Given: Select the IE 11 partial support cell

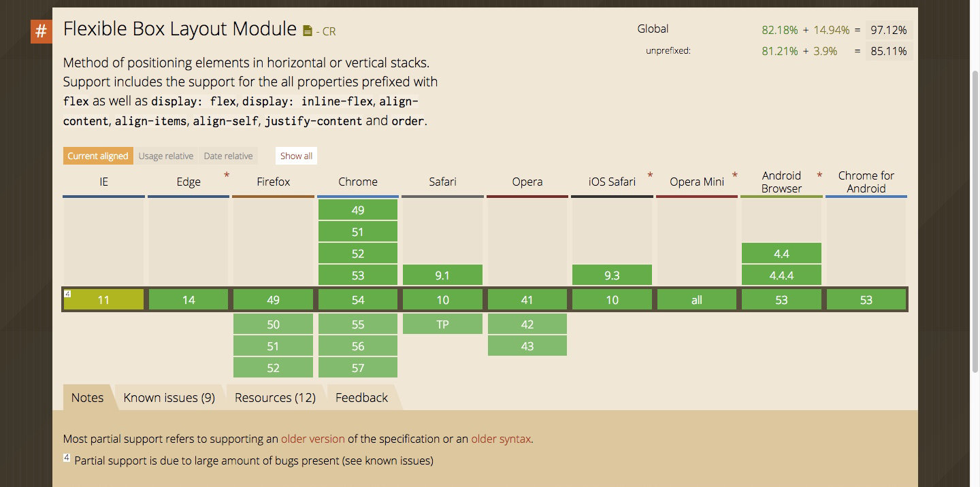Looking at the screenshot, I should (103, 300).
